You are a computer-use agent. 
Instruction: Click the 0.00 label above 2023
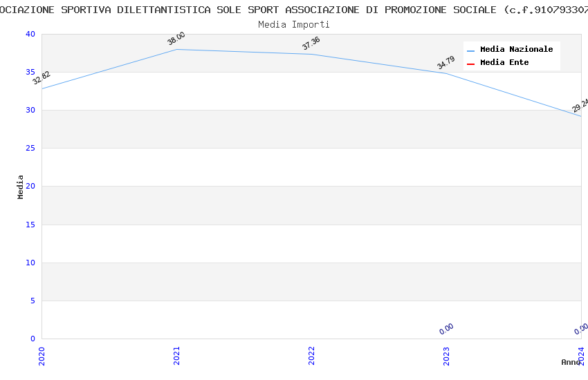[x=446, y=329]
